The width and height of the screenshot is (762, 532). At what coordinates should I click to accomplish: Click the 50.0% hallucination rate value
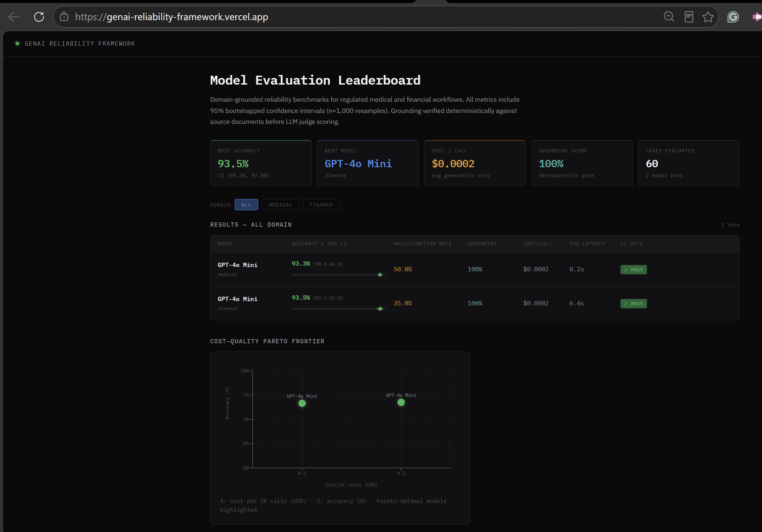(x=403, y=269)
